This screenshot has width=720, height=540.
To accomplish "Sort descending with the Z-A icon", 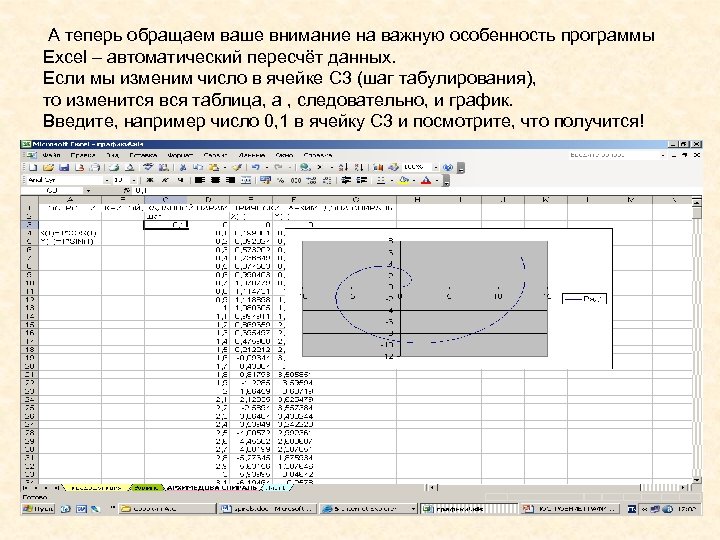I will coord(359,167).
